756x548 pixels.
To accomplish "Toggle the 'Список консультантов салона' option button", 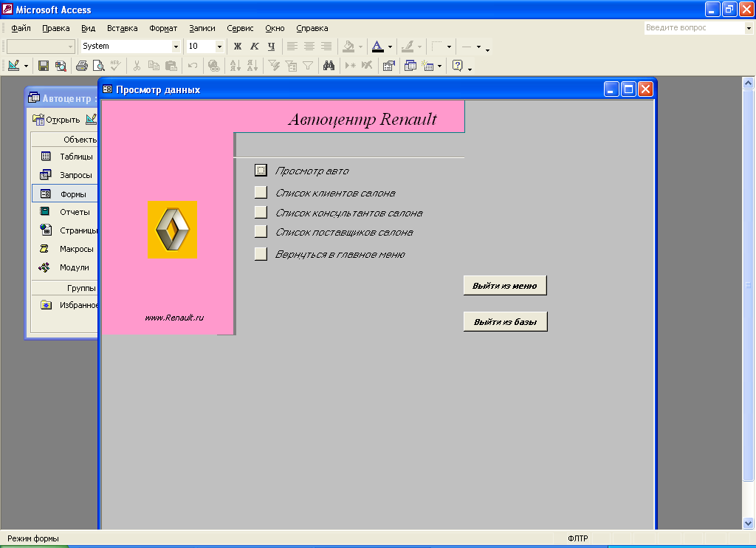I will 261,212.
